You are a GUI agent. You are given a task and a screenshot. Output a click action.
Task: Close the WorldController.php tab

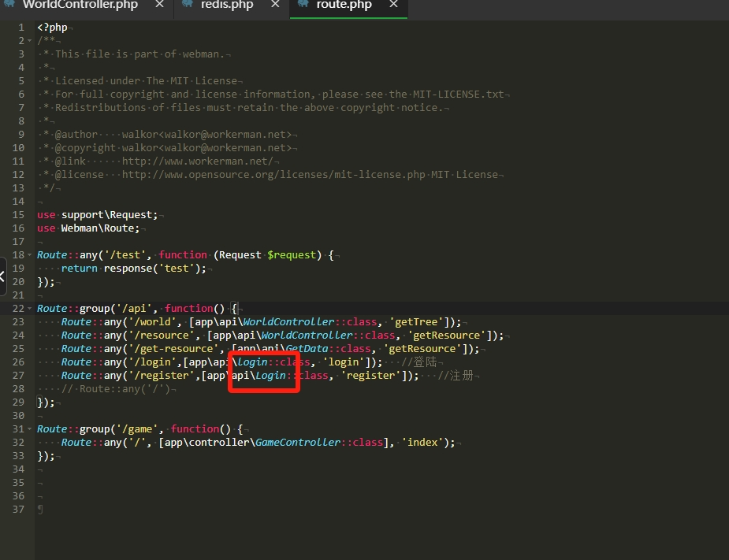[x=159, y=4]
